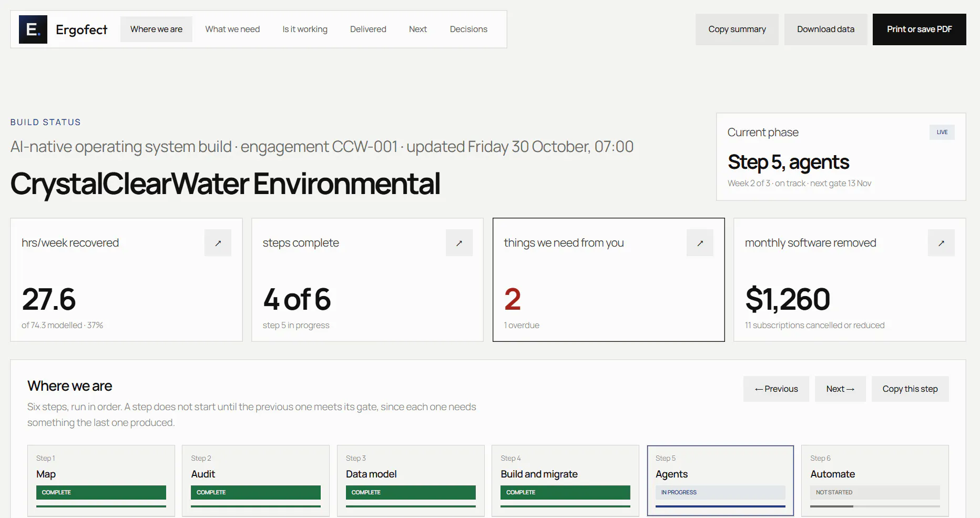Select the Step 2 Audit card
The image size is (980, 518).
(256, 481)
